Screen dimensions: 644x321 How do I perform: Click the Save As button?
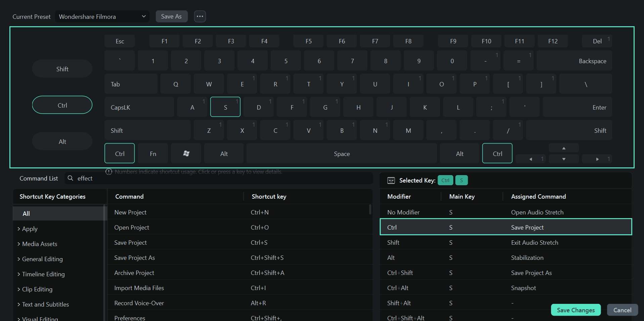click(171, 16)
